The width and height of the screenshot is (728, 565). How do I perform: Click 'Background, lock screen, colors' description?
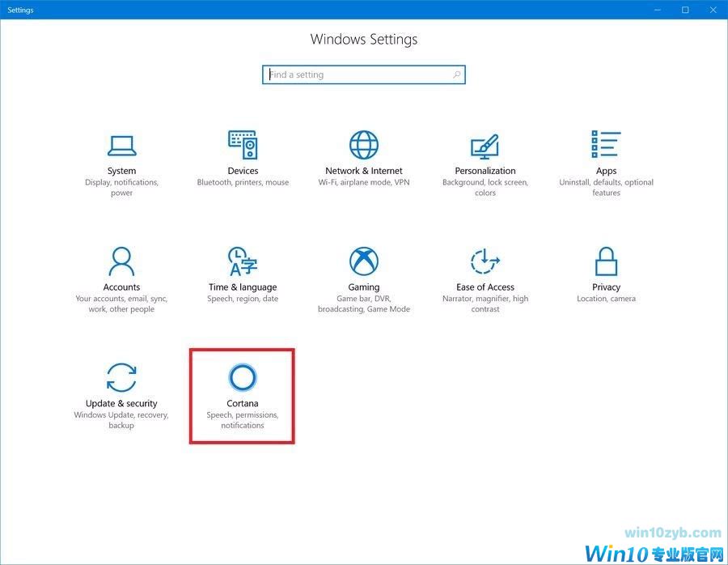(x=485, y=187)
